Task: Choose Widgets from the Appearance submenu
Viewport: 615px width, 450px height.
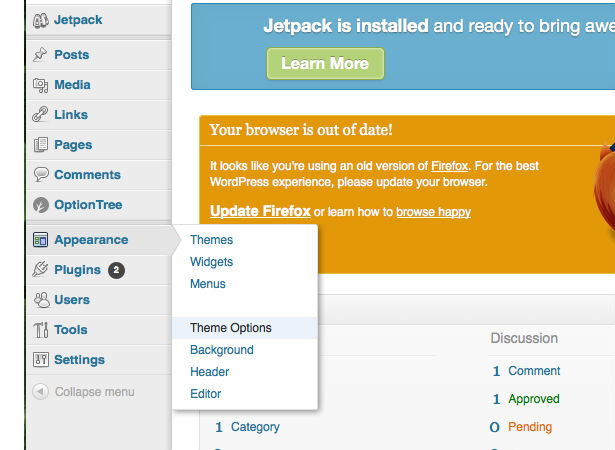Action: pyautogui.click(x=211, y=262)
